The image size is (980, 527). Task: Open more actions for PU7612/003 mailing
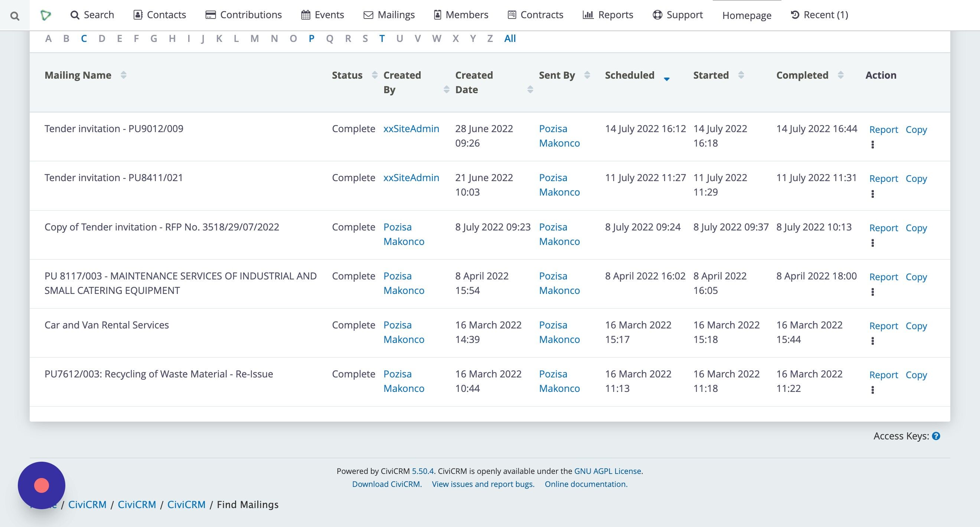pos(873,390)
